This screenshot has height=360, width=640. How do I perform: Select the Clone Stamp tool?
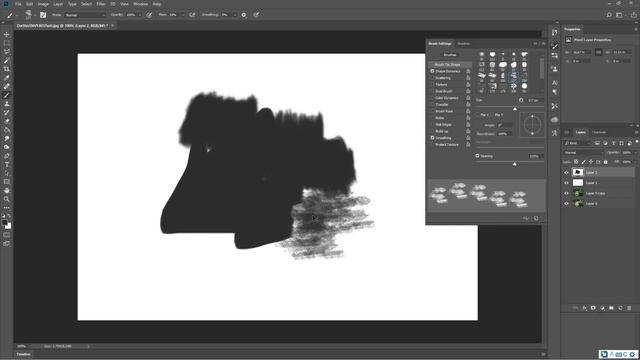point(7,104)
